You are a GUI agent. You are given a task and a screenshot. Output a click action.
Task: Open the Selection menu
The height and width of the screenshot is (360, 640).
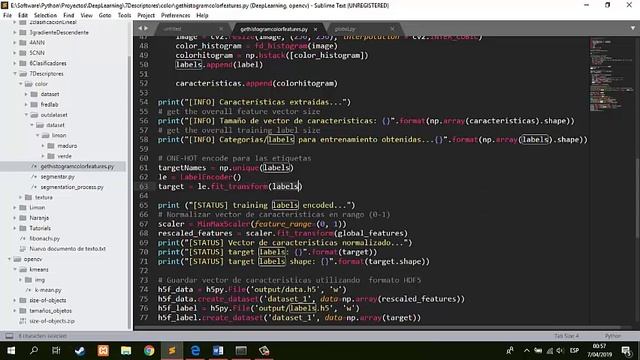(x=45, y=15)
